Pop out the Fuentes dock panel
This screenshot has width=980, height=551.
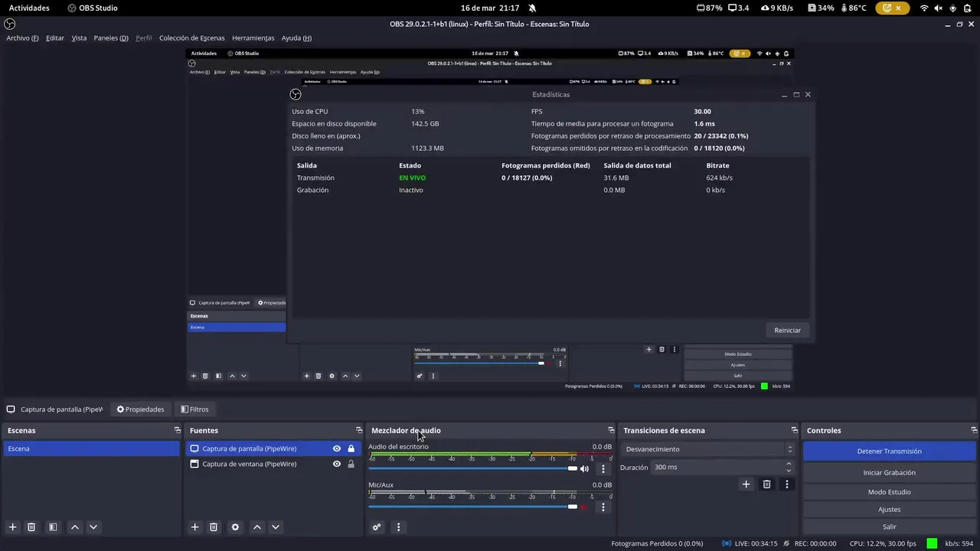click(x=359, y=430)
